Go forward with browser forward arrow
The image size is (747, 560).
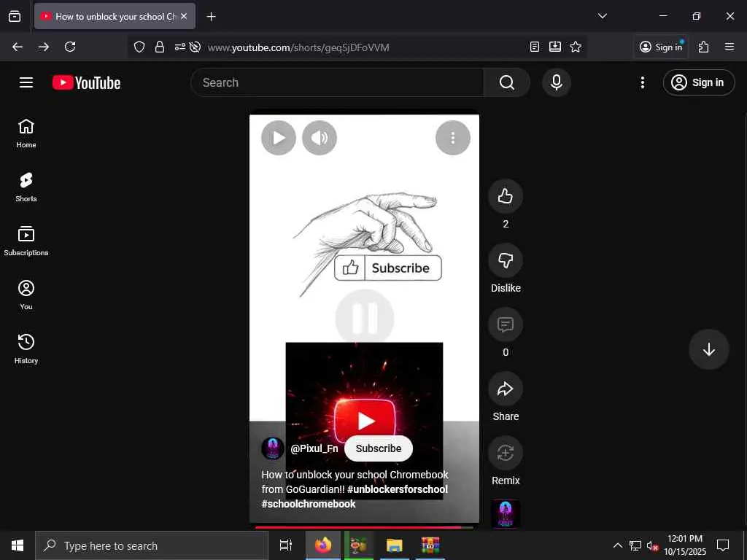click(x=44, y=47)
